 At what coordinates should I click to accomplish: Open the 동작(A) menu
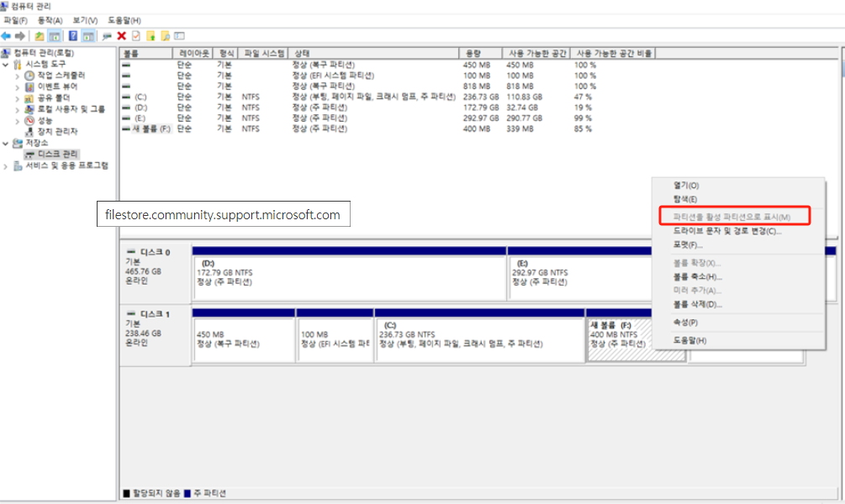pos(50,20)
